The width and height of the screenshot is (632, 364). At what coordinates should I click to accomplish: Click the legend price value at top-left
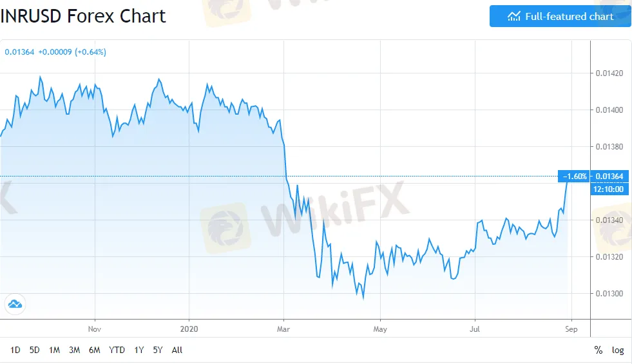[x=15, y=52]
